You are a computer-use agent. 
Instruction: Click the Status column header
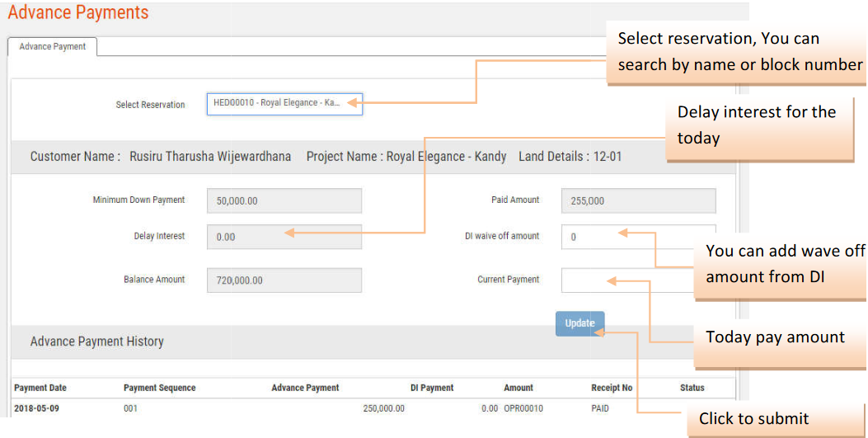[x=692, y=388]
